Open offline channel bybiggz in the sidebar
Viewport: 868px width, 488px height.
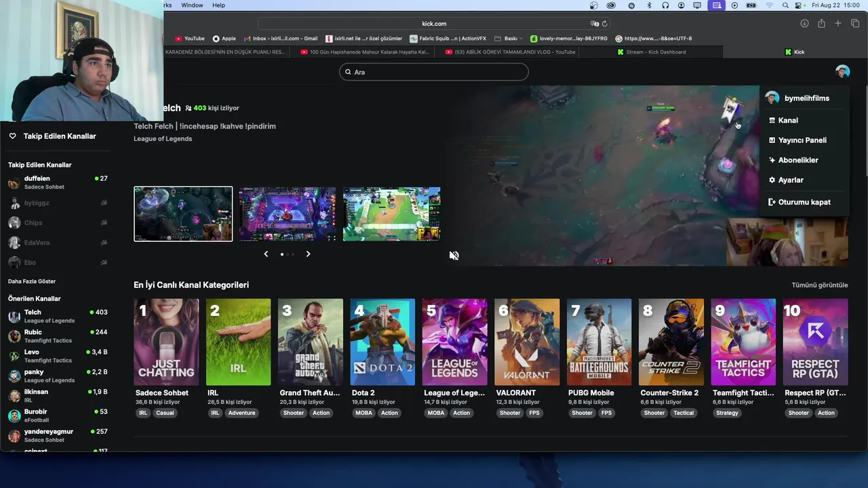coord(58,203)
